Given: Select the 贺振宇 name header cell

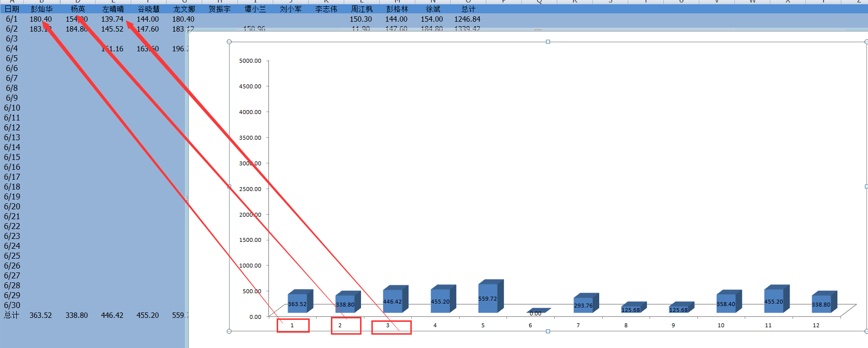Looking at the screenshot, I should [219, 9].
